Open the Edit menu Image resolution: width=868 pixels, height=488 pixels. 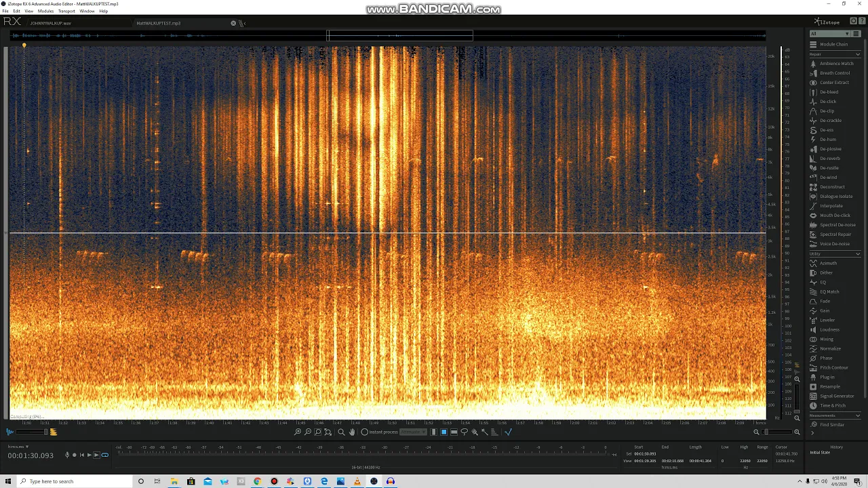[16, 11]
